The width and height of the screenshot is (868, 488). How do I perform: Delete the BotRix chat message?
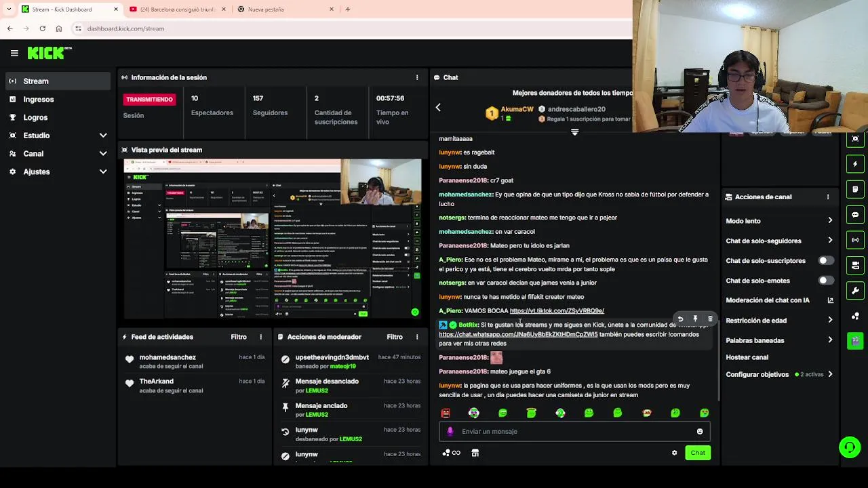tap(710, 319)
